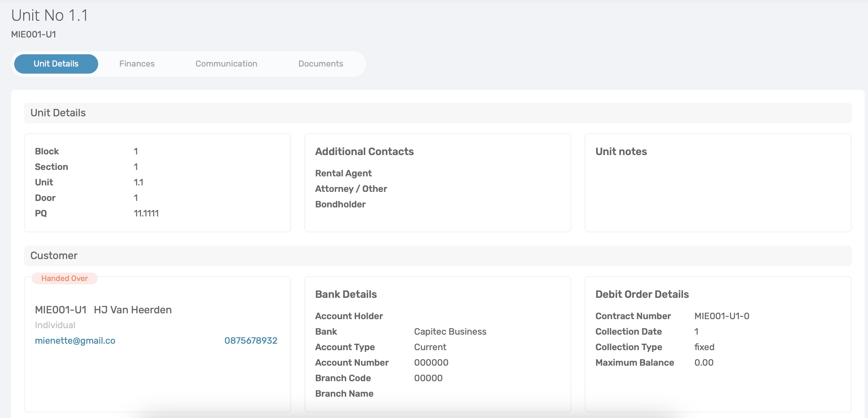Click the Rental Agent contact row
The image size is (868, 418).
343,173
